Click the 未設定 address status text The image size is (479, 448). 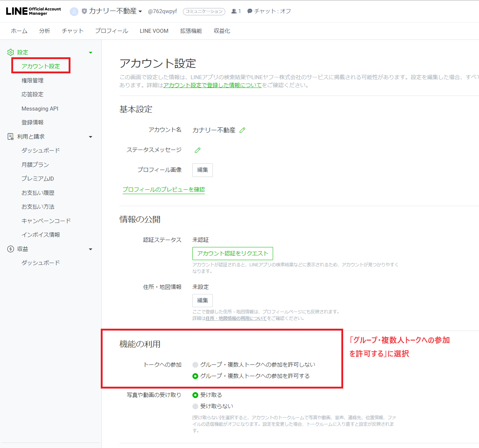[x=200, y=287]
